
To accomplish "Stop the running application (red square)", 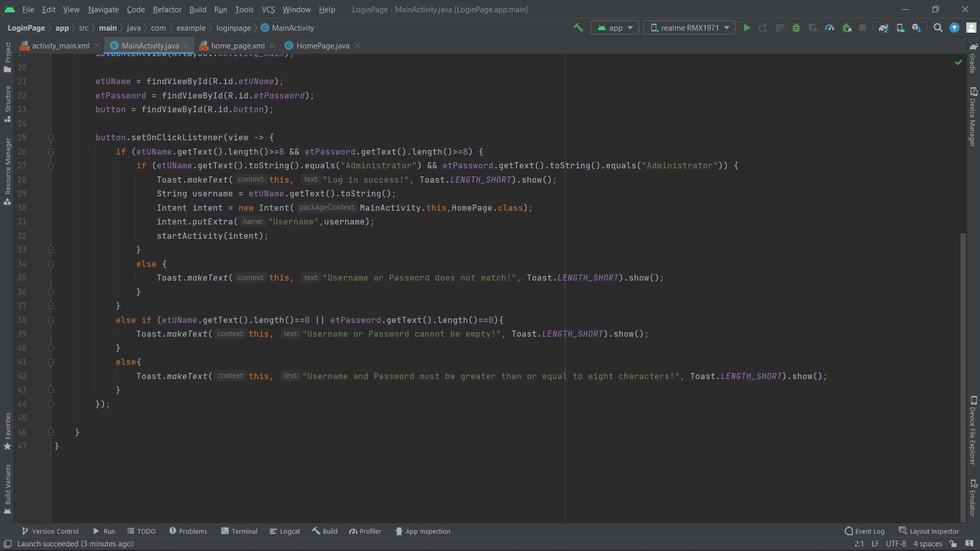I will point(863,28).
